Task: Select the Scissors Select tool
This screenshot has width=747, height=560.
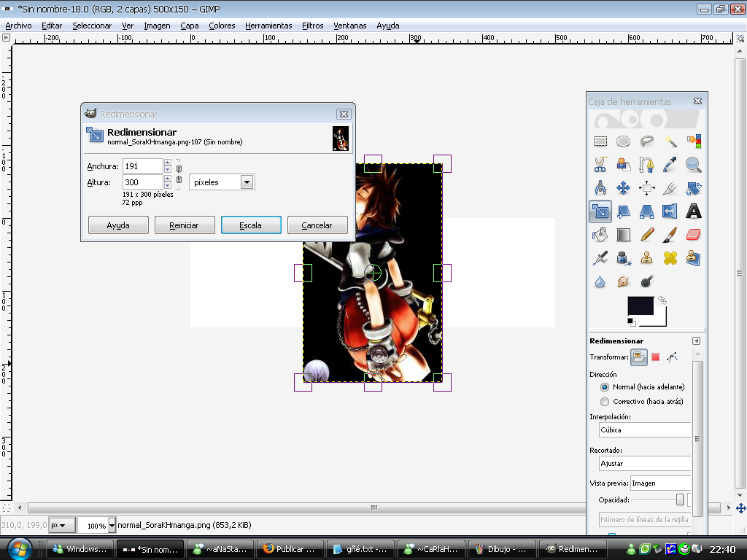Action: pyautogui.click(x=600, y=165)
